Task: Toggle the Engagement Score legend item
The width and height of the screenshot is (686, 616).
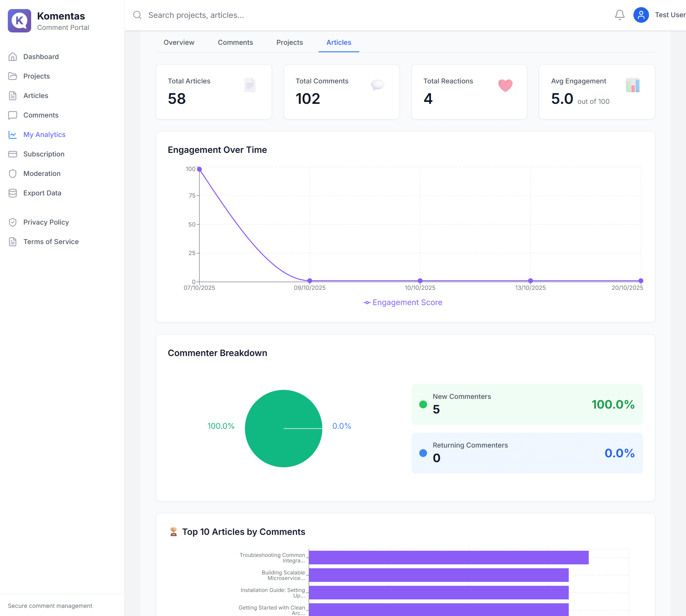Action: tap(403, 302)
